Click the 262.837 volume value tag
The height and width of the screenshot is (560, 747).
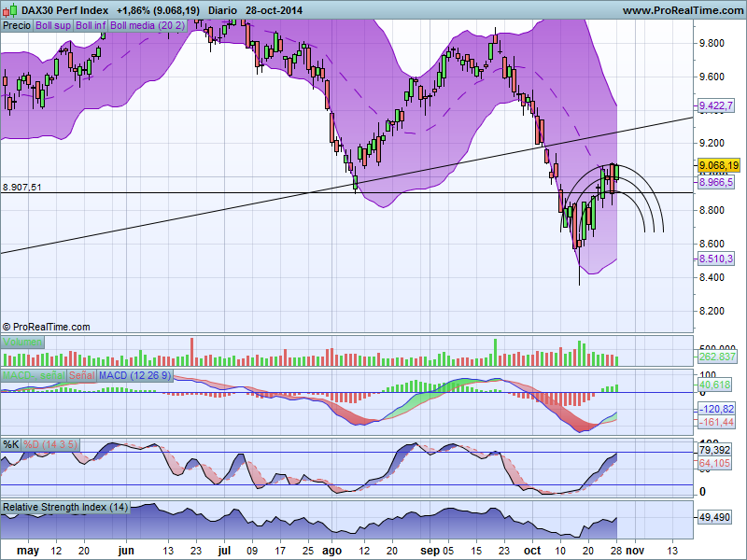[717, 357]
